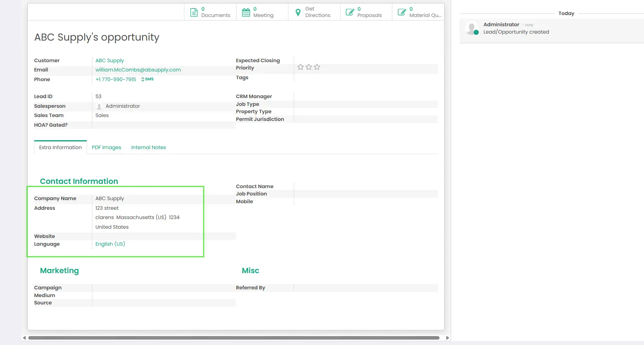Image resolution: width=644 pixels, height=345 pixels.
Task: Open the Internal Notes tab
Action: (148, 148)
